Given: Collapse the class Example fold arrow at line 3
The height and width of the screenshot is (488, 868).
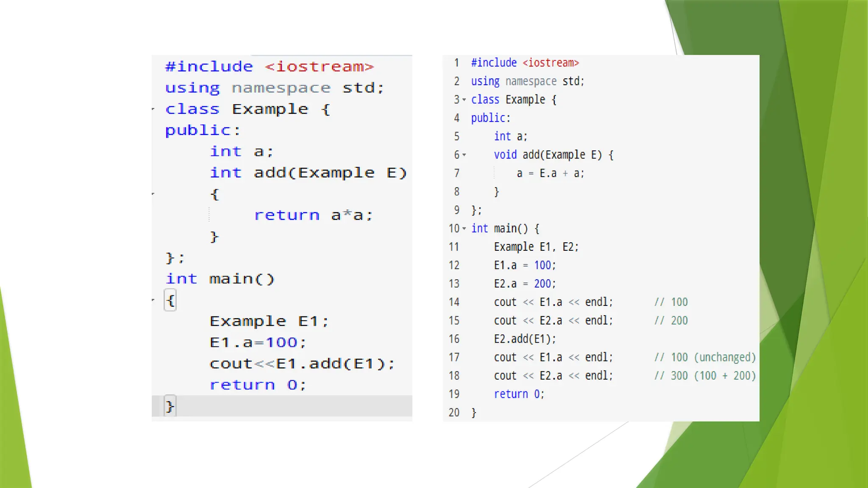Looking at the screenshot, I should pyautogui.click(x=464, y=100).
